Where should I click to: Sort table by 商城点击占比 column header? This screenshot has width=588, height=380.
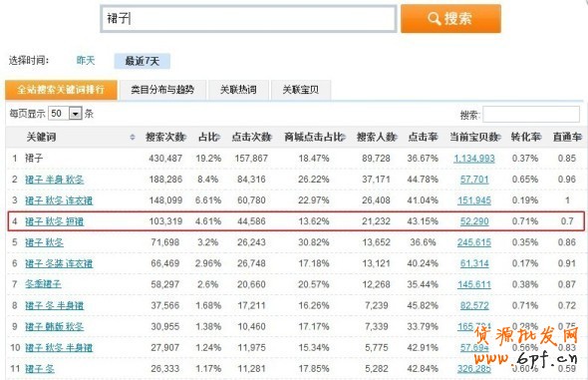pyautogui.click(x=314, y=138)
